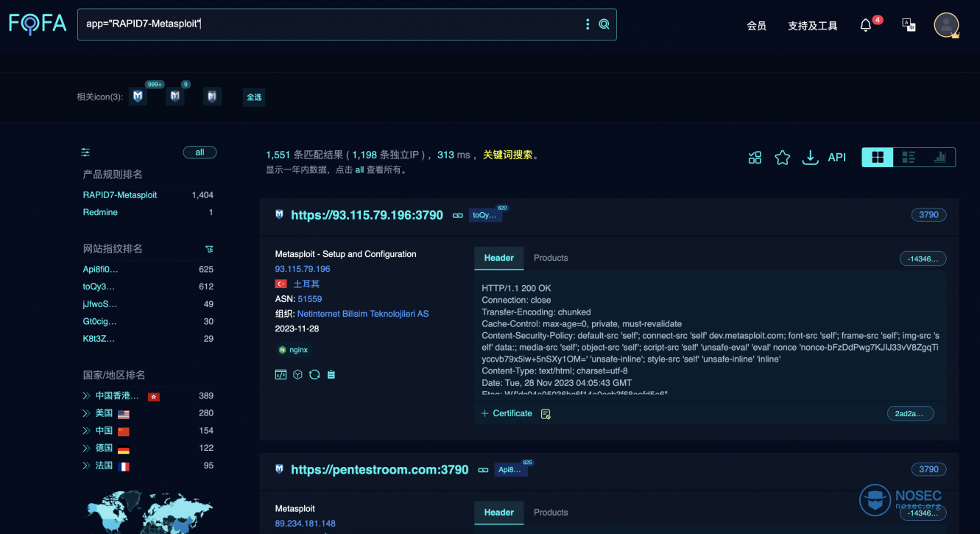Click the nginx server tag

(293, 350)
